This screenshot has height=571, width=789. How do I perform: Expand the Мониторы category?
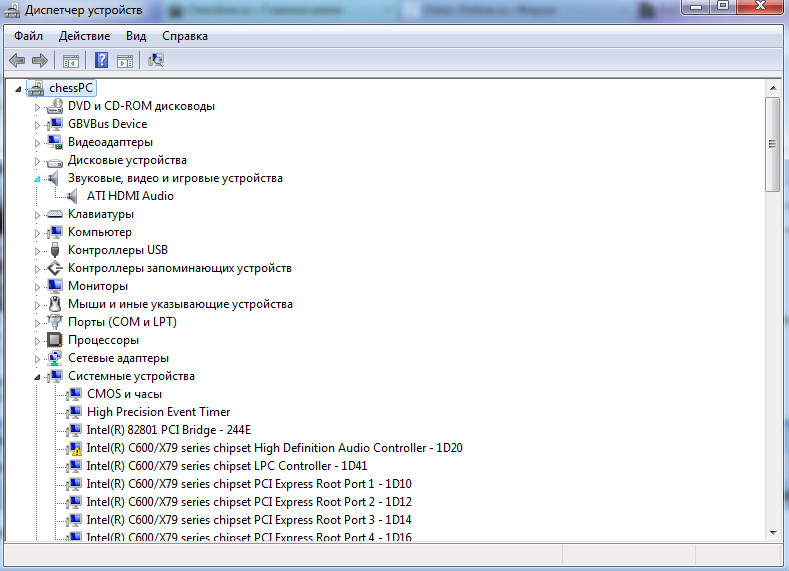pos(37,287)
